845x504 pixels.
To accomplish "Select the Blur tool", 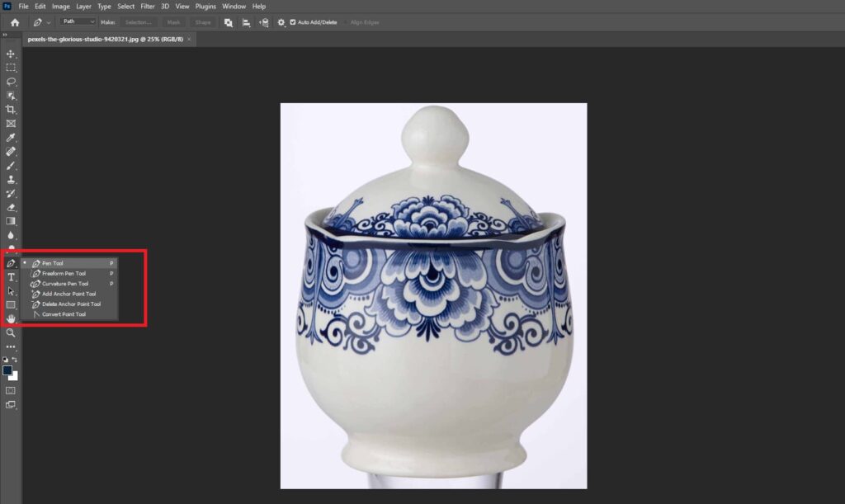I will click(11, 235).
